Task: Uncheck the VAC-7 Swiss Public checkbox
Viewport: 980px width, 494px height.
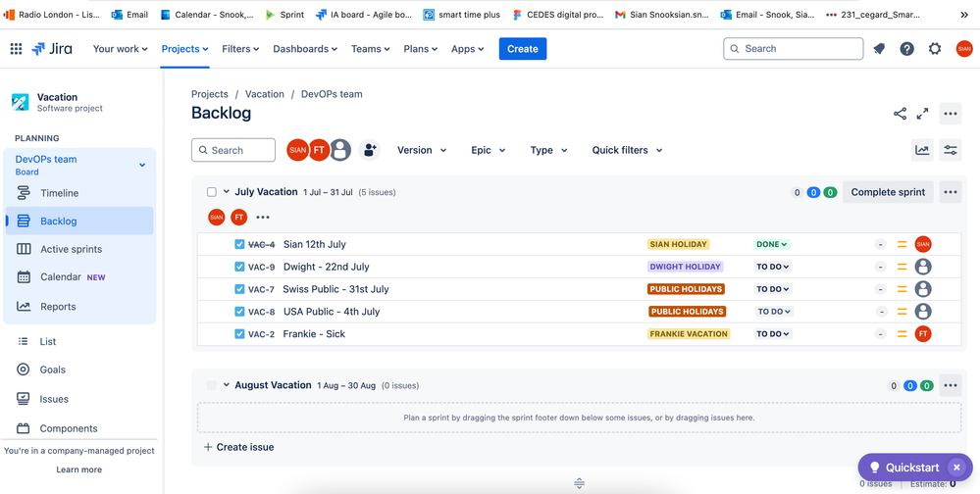Action: click(239, 289)
